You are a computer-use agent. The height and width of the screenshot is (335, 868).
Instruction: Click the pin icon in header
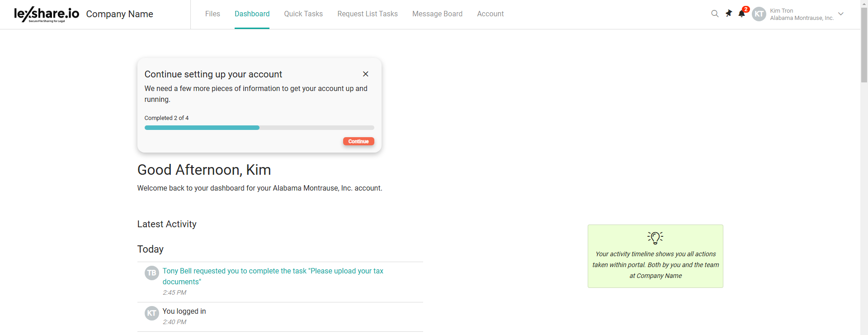point(729,14)
